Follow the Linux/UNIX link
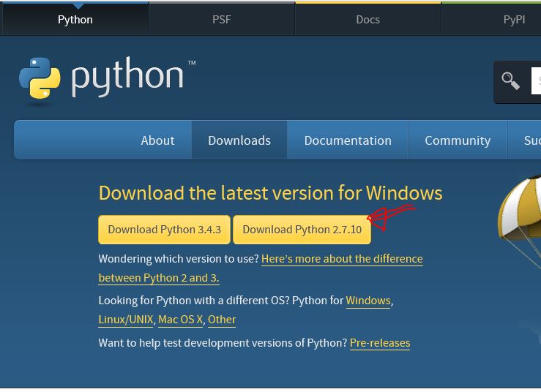The image size is (541, 392). [x=126, y=320]
